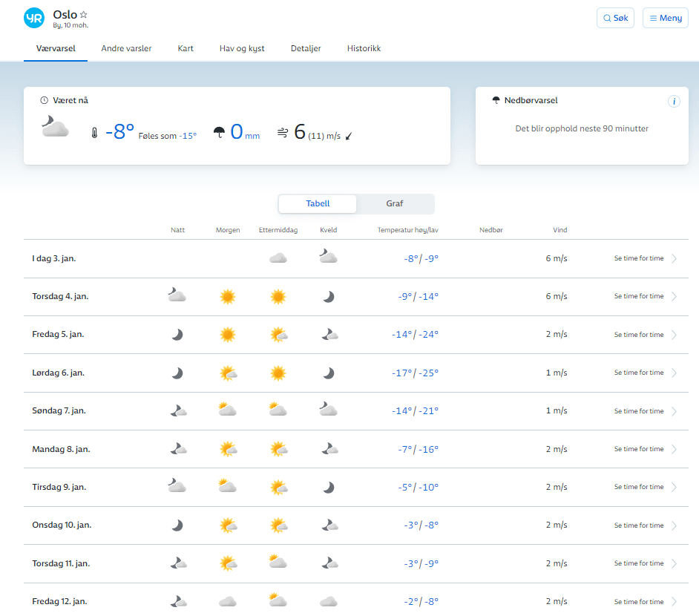Click the sun icon for Torsdag 4. jan. morning

(x=228, y=297)
